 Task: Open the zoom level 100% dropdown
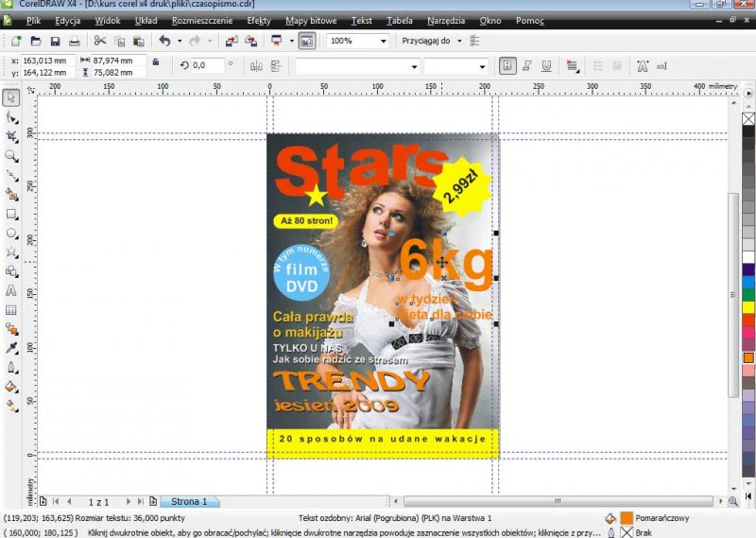pos(384,42)
